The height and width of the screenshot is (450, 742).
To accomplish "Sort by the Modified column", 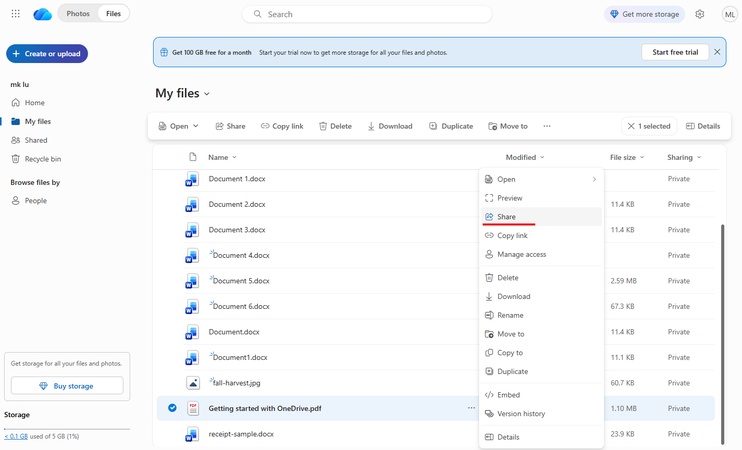I will [525, 158].
